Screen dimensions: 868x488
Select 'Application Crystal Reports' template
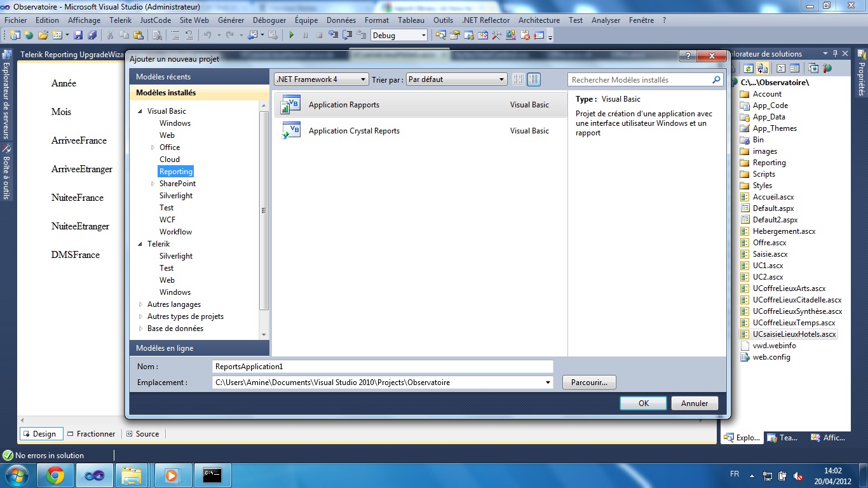420,131
